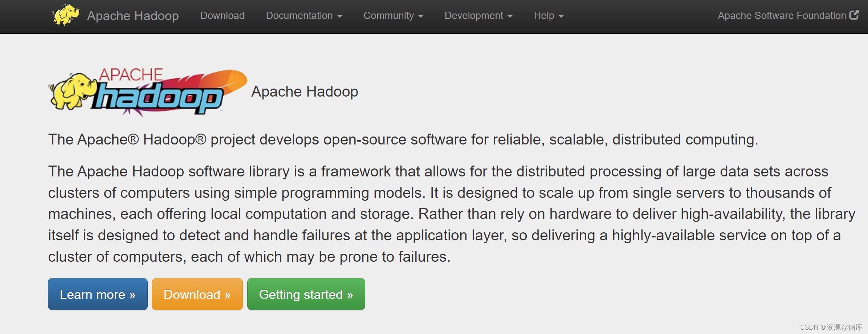Select Download in the top navigation bar
This screenshot has height=334, width=868.
[x=222, y=16]
